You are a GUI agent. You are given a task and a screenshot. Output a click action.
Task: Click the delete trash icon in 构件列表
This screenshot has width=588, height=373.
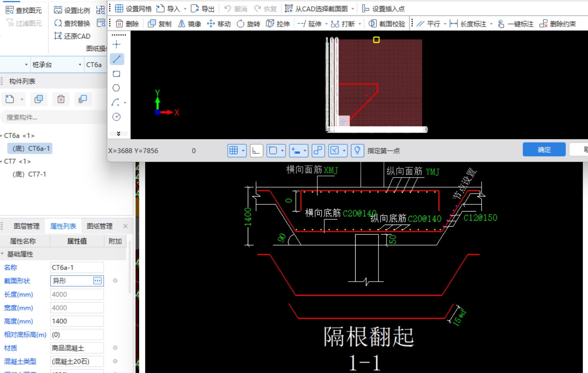click(61, 99)
